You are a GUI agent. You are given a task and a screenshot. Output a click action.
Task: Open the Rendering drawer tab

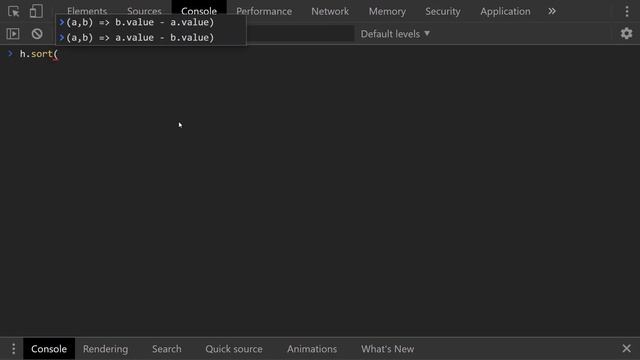105,349
